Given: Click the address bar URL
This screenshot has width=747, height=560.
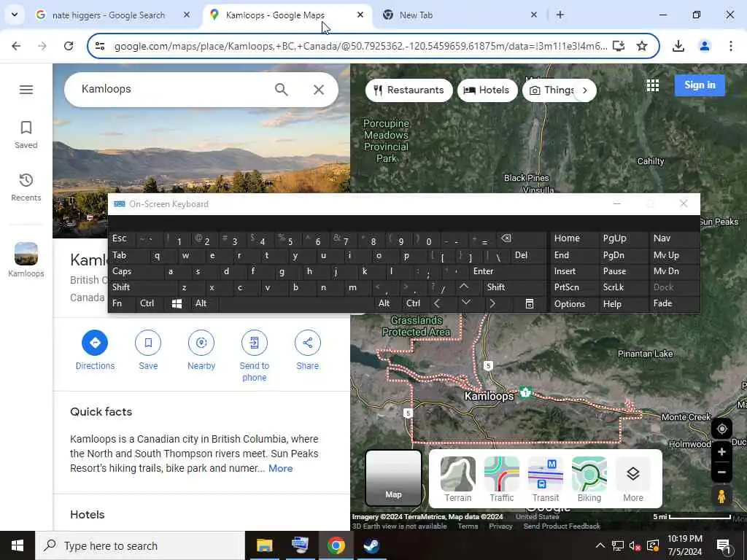Looking at the screenshot, I should tap(360, 46).
